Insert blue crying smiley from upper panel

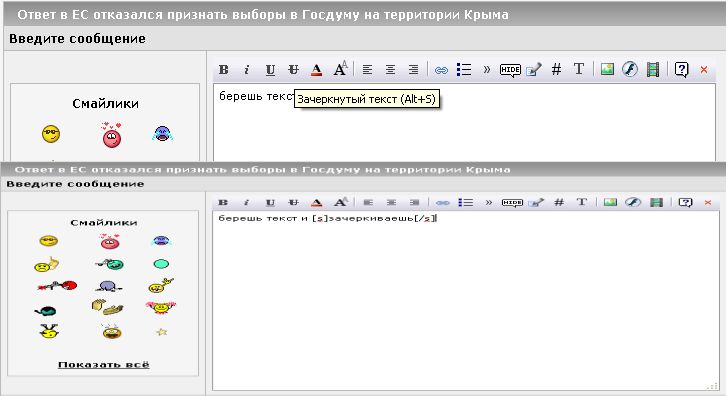click(162, 134)
